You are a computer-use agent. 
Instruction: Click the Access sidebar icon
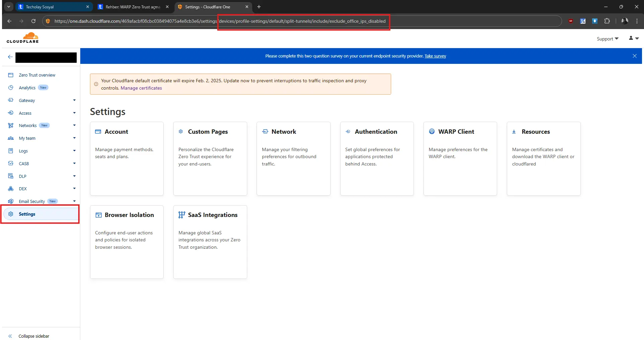point(11,113)
